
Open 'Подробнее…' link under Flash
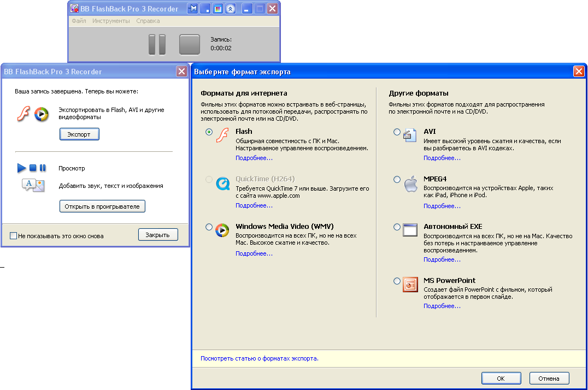[254, 158]
